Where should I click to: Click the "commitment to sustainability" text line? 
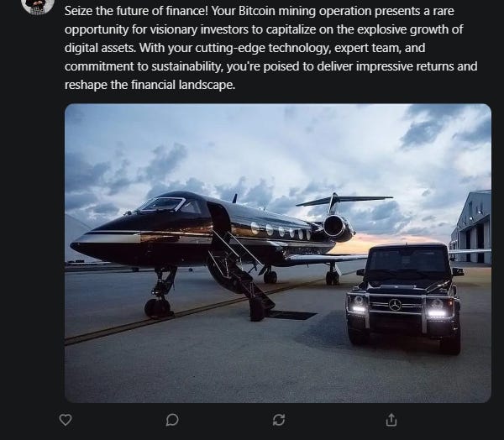pos(270,66)
